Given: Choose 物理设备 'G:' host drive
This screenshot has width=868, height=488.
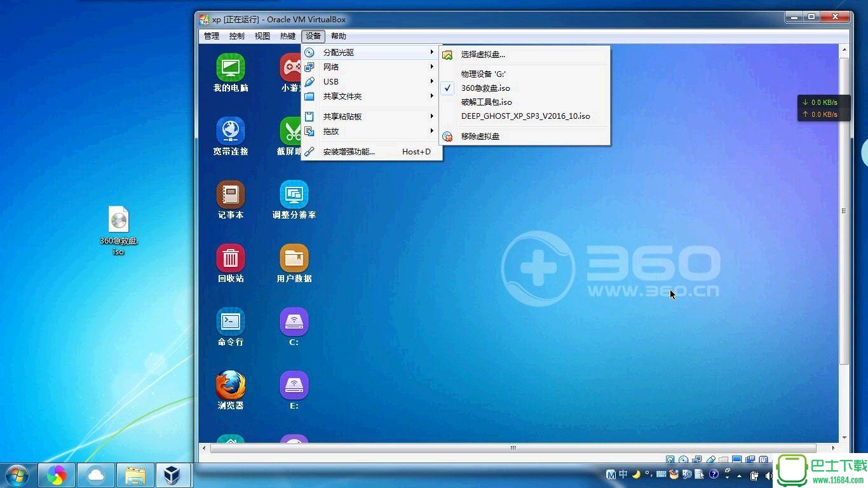Looking at the screenshot, I should coord(525,74).
